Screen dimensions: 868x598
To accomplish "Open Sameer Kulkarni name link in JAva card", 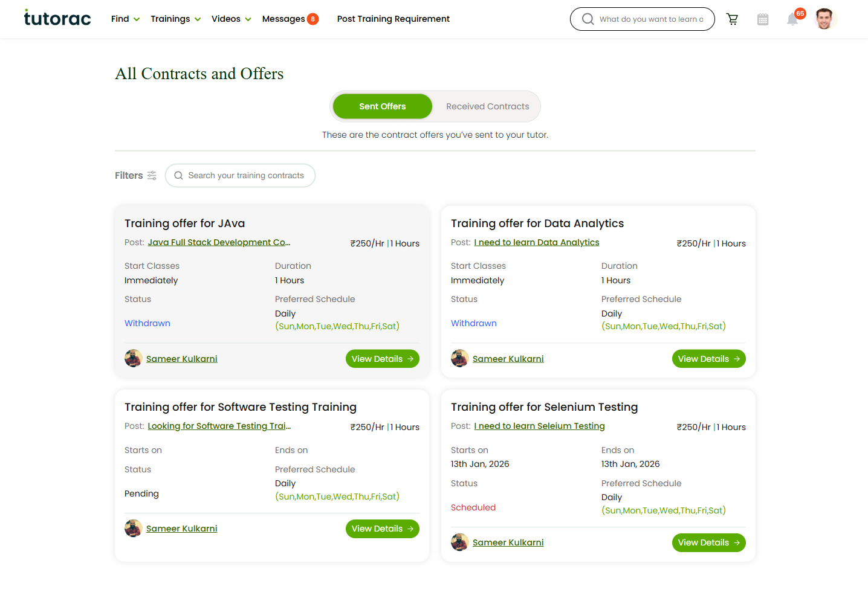I will (181, 359).
